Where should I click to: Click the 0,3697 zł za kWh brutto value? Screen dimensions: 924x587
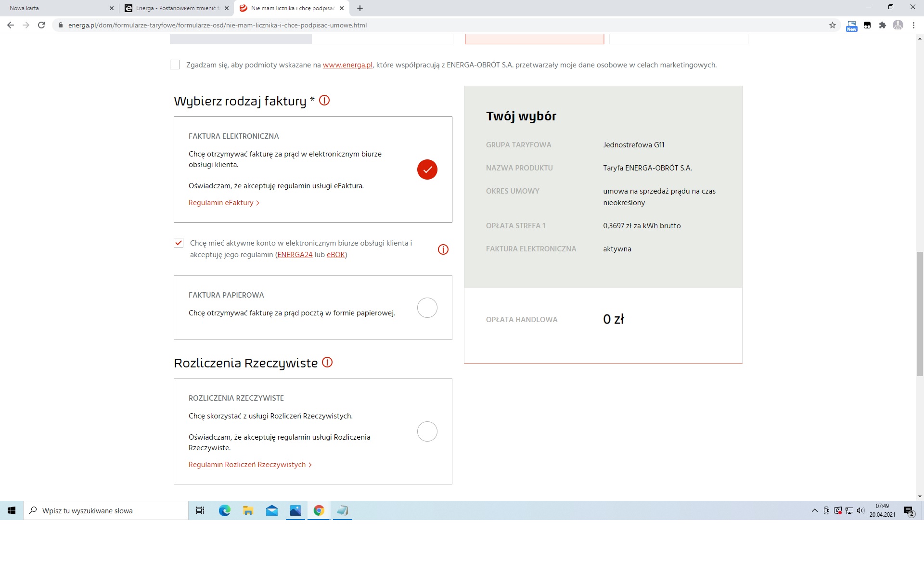tap(642, 226)
